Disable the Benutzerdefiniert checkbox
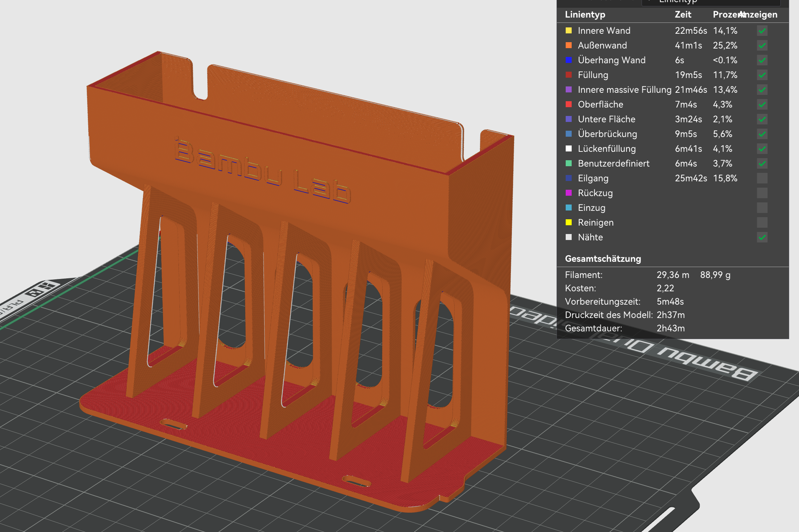 pyautogui.click(x=762, y=164)
